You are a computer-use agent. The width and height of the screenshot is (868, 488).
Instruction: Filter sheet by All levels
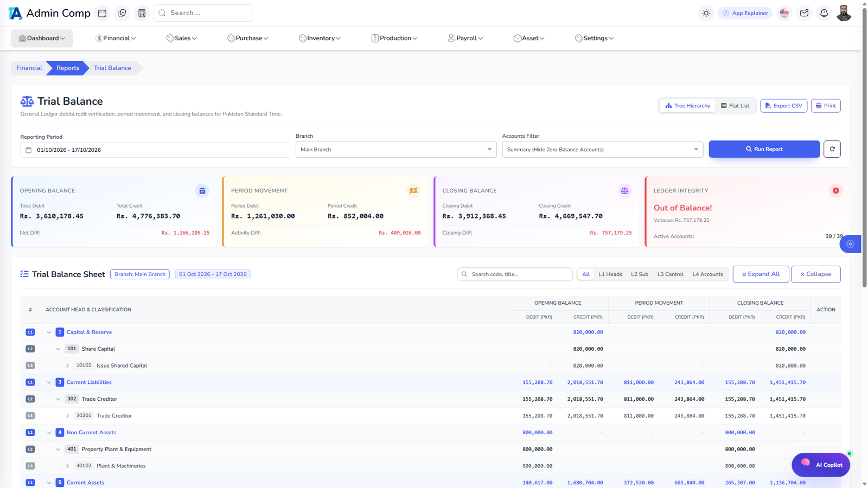click(x=586, y=274)
